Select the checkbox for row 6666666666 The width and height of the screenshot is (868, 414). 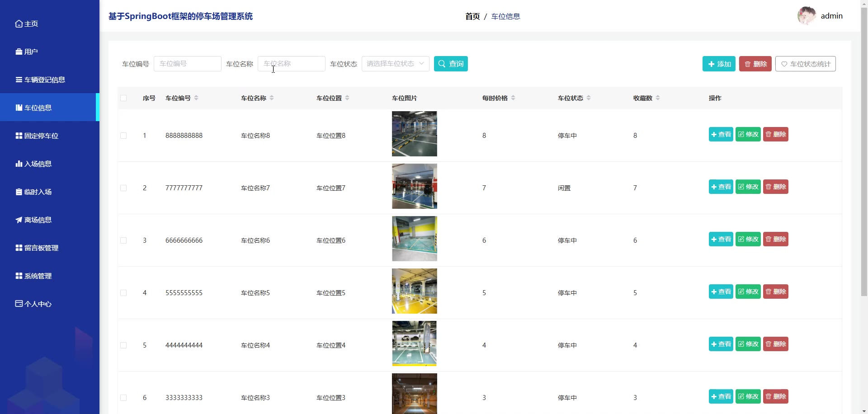[x=123, y=240]
